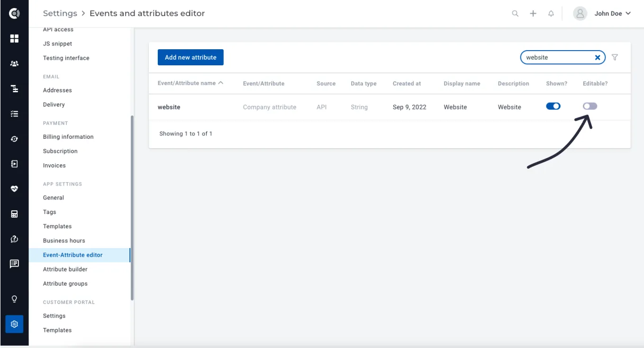This screenshot has height=348, width=644.
Task: Open Business hours settings
Action: point(64,241)
